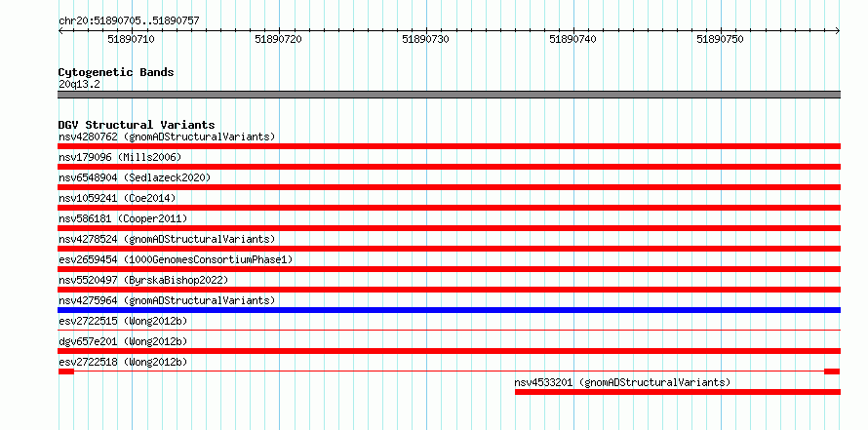The height and width of the screenshot is (430, 868).
Task: Open esv2722518 (Wong2012b) label
Action: tap(123, 362)
